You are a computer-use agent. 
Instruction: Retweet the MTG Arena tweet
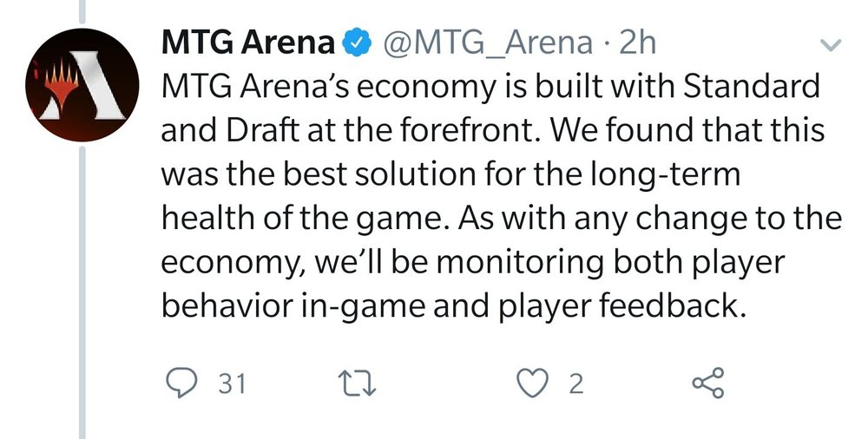pos(357,383)
